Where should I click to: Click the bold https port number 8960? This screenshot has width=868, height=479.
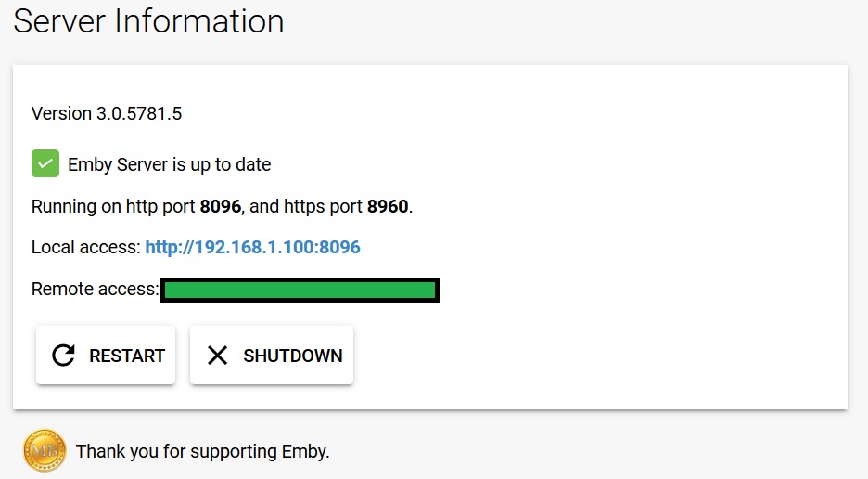pos(388,207)
